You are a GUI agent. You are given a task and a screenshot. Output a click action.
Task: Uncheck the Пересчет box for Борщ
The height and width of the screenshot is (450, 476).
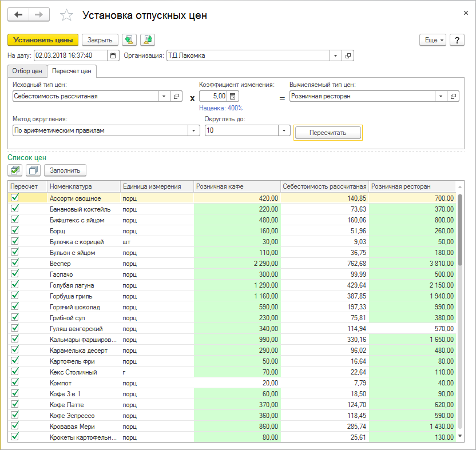(15, 230)
